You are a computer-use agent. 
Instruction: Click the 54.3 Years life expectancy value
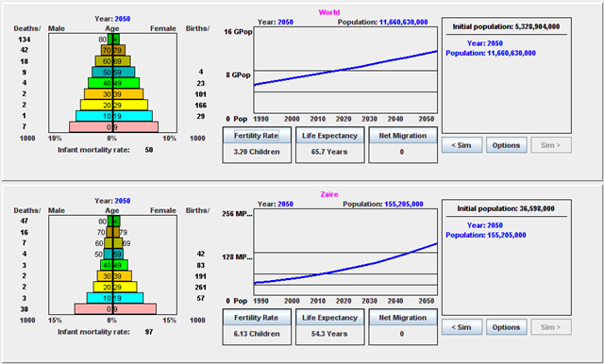click(329, 334)
